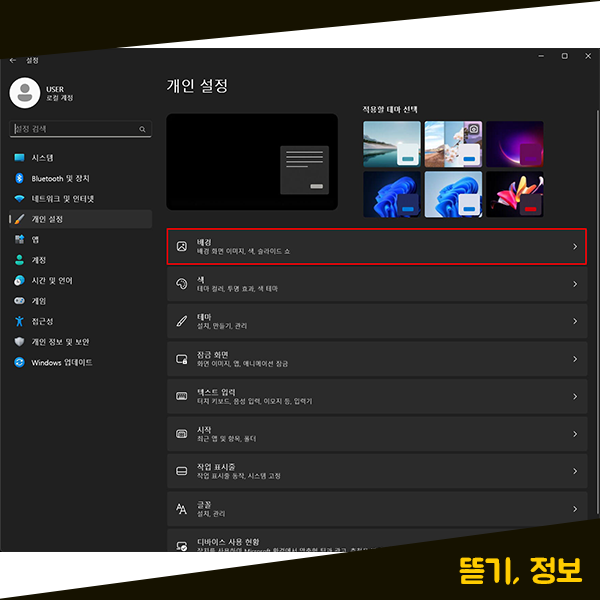Open 테마 theme settings
This screenshot has height=600, width=600.
pyautogui.click(x=377, y=321)
